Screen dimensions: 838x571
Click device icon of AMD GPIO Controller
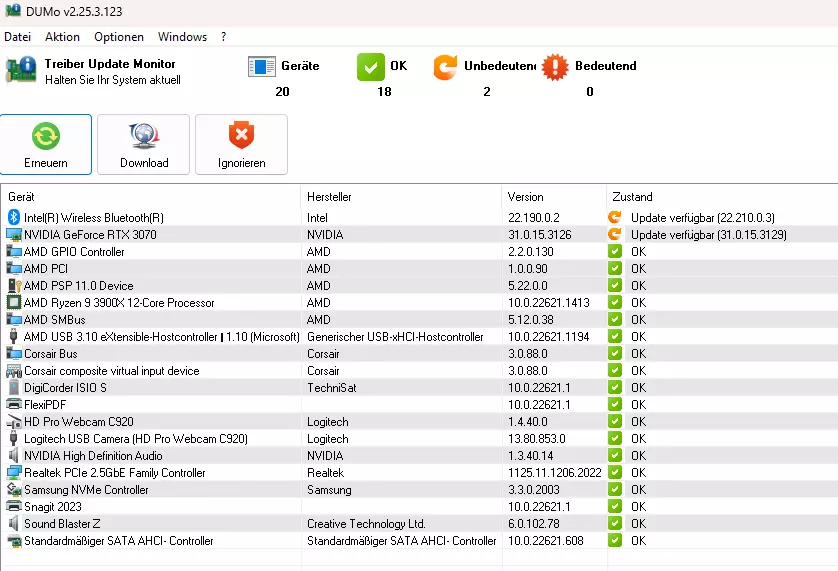[x=14, y=251]
